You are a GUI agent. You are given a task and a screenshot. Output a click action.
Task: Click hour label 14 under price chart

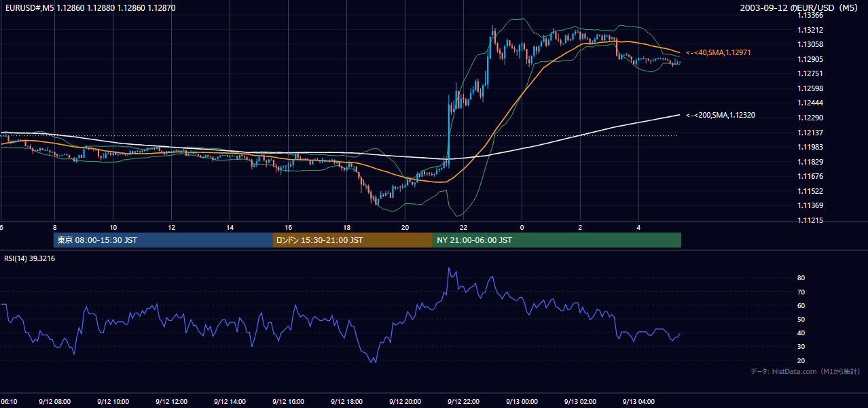[230, 227]
